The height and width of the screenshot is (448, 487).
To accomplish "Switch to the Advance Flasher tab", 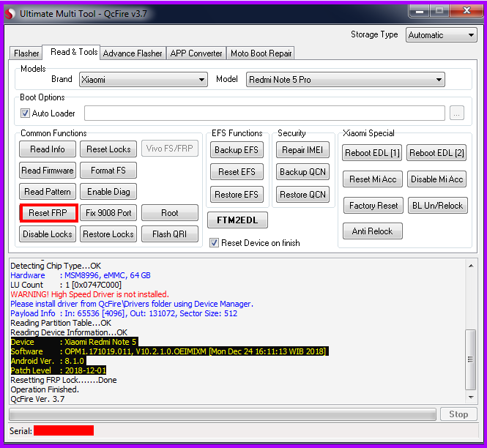I will point(133,53).
